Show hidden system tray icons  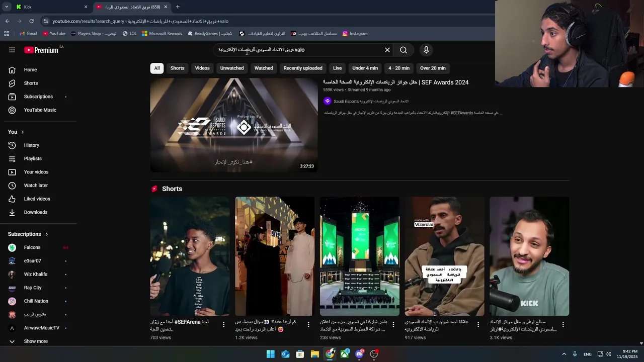564,354
